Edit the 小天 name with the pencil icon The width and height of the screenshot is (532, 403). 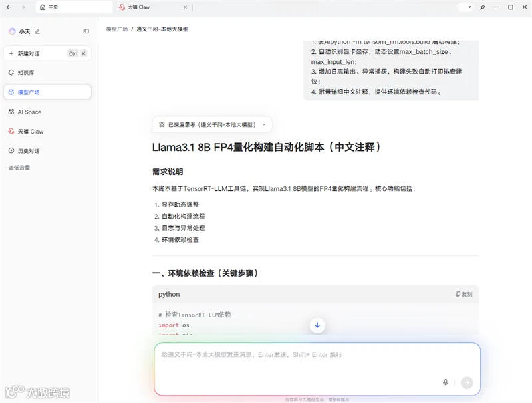pos(37,31)
